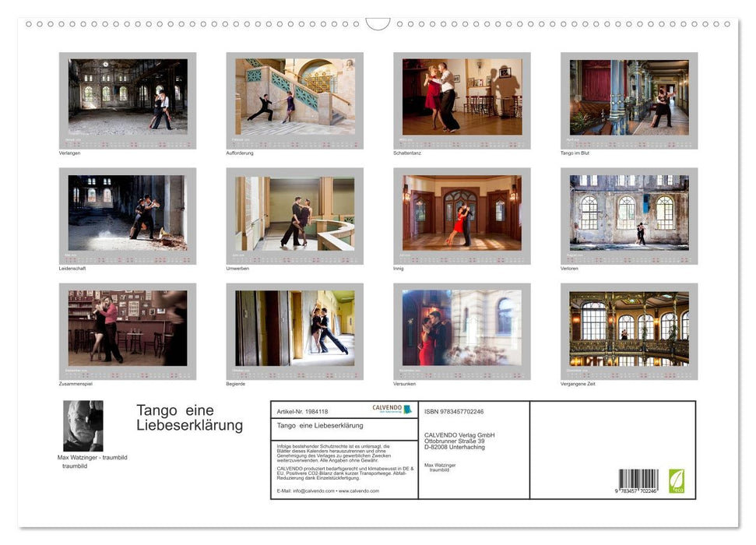Screen dimensions: 756x545
Task: Click the date row below Umwerben
Action: click(294, 261)
